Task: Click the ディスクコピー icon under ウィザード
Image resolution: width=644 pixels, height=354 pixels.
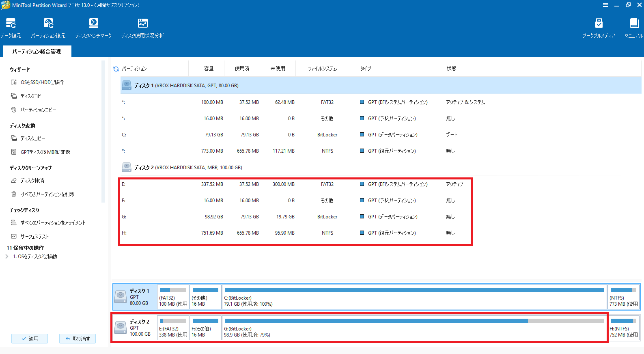Action: (14, 96)
